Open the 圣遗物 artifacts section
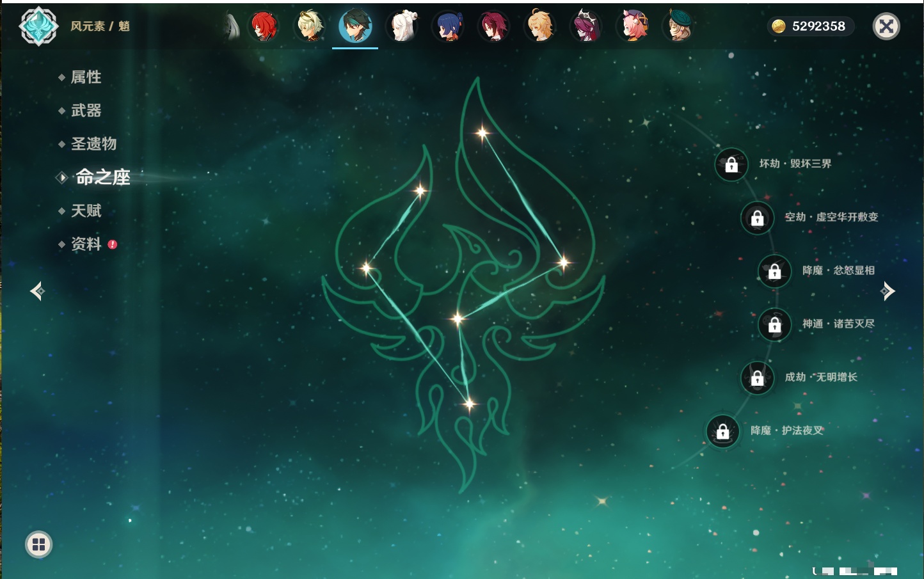This screenshot has width=924, height=579. point(93,144)
